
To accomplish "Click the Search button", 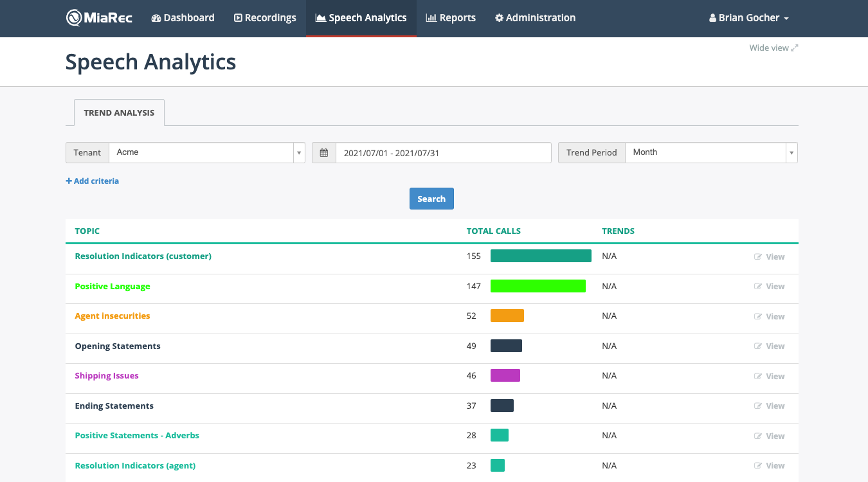I will [431, 199].
